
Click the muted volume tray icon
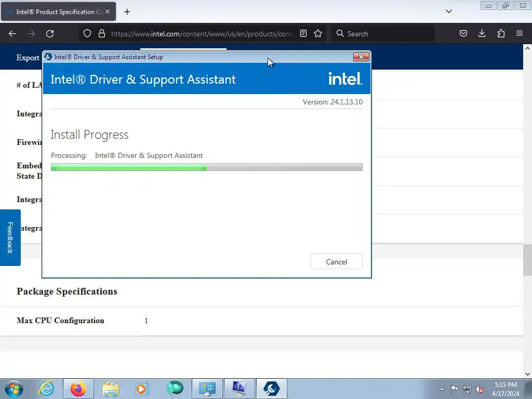480,389
